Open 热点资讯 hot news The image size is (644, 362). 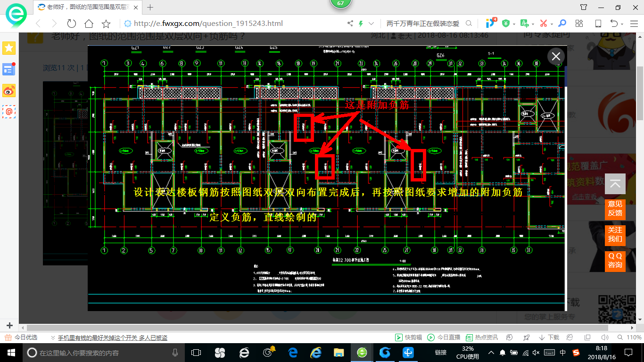point(481,337)
